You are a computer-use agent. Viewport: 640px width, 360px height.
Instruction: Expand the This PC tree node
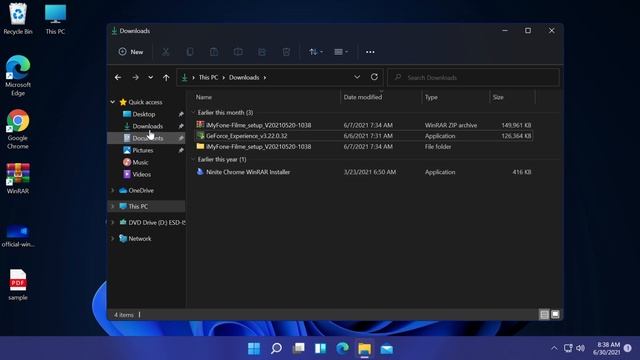[113, 207]
